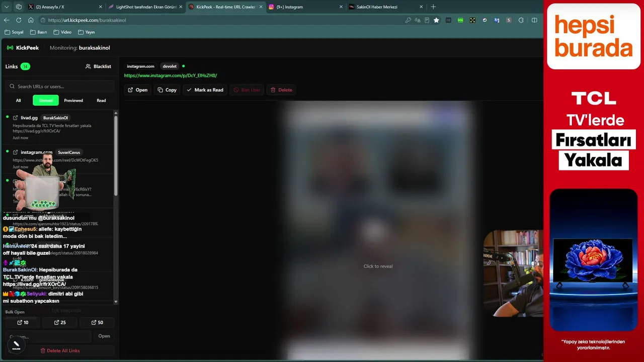
Task: Click the address bar URL field
Action: [x=221, y=20]
